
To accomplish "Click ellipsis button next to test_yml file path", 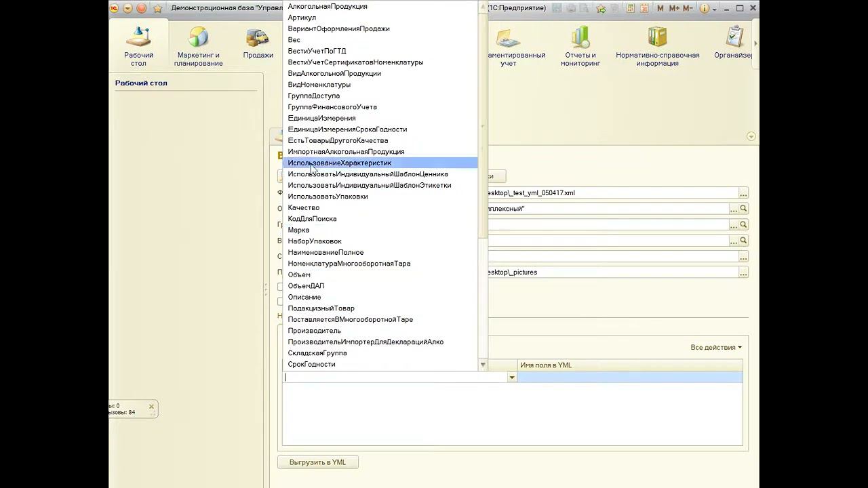I will tap(743, 193).
